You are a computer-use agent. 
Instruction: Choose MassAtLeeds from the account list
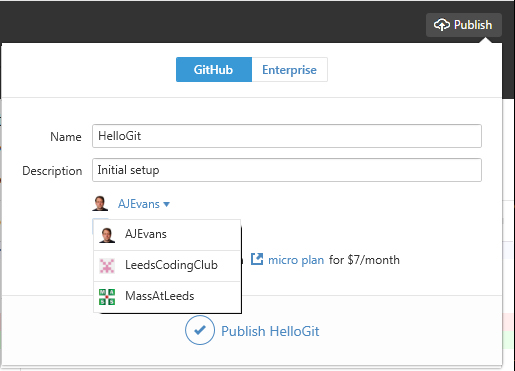click(x=167, y=297)
